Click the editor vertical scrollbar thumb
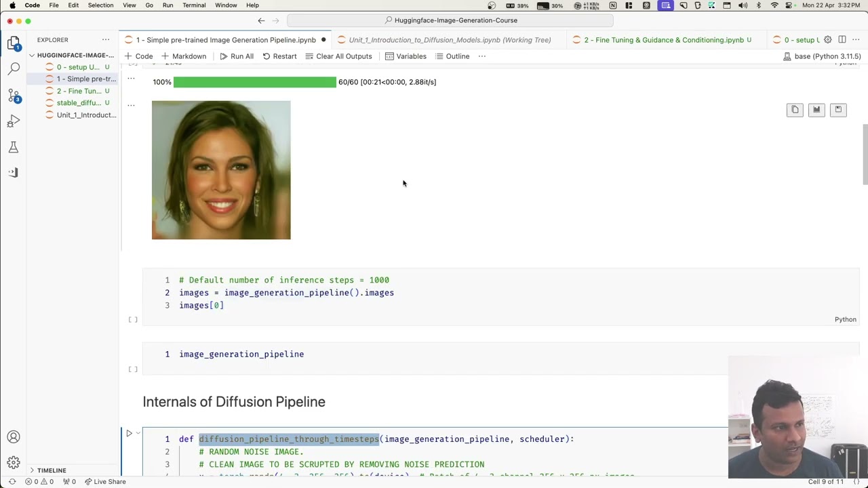 point(865,154)
